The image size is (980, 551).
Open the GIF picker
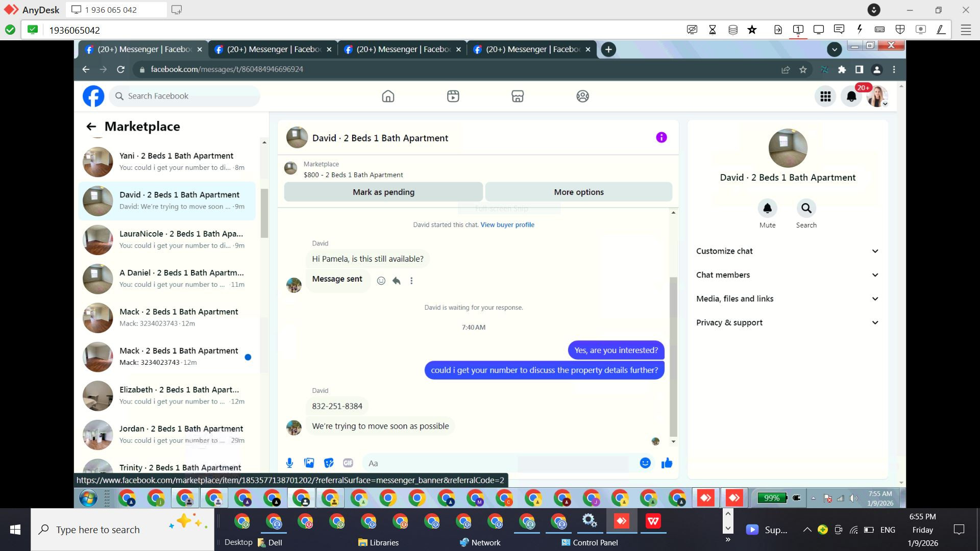tap(348, 463)
